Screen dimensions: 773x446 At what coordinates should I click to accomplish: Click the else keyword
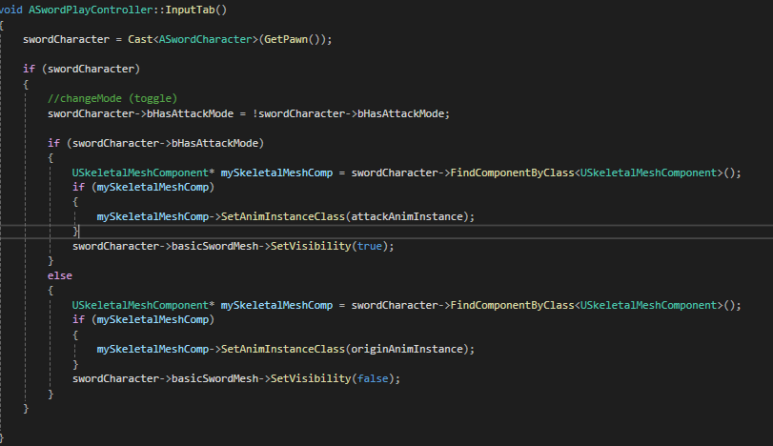60,275
